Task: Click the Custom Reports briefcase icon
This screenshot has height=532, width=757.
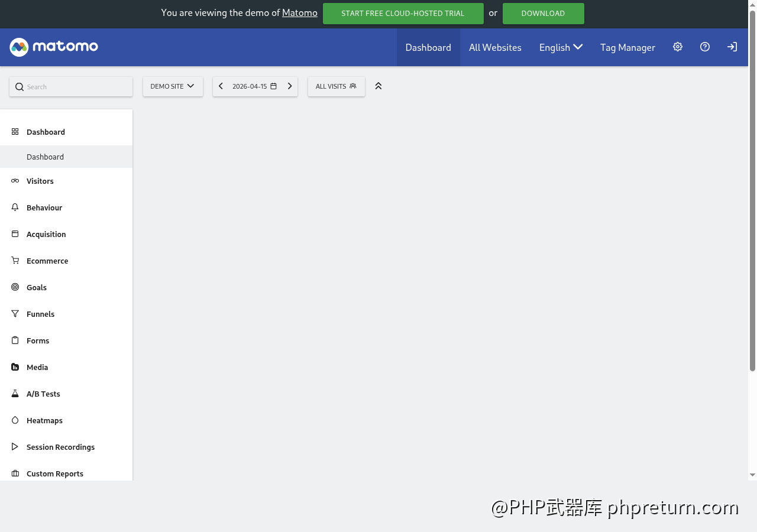Action: pyautogui.click(x=15, y=473)
